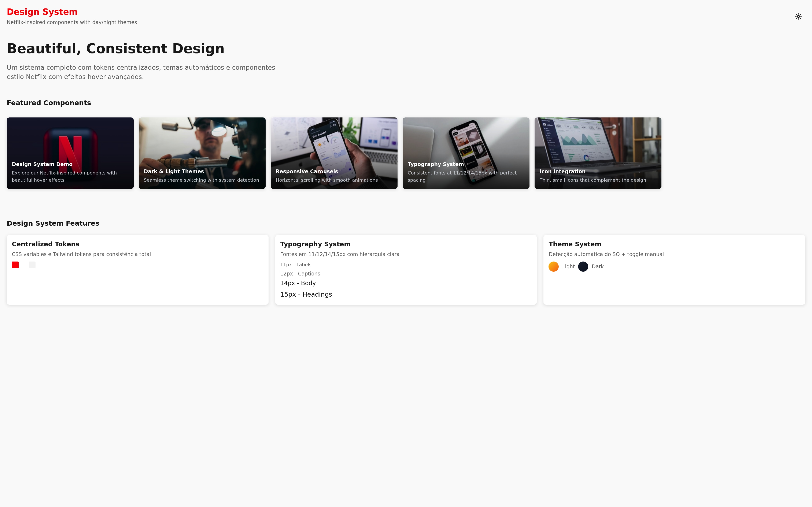
Task: Select the Theme System feature card heading
Action: [x=575, y=244]
